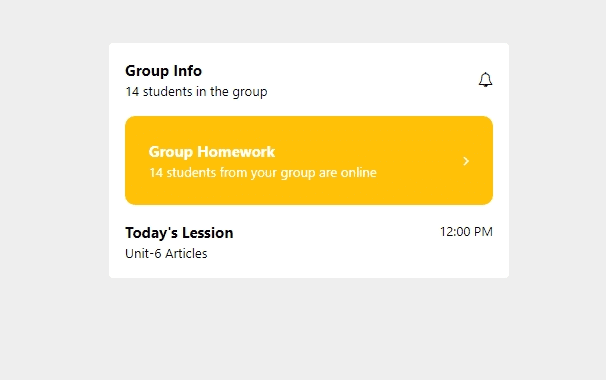606x380 pixels.
Task: Open the Today's Lession entry
Action: pyautogui.click(x=309, y=243)
